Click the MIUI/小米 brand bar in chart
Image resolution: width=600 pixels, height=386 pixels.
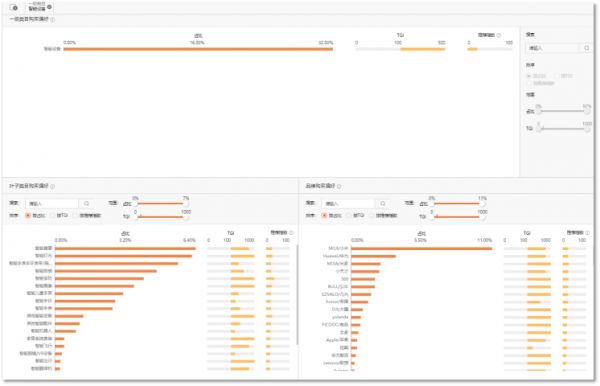[x=421, y=249]
